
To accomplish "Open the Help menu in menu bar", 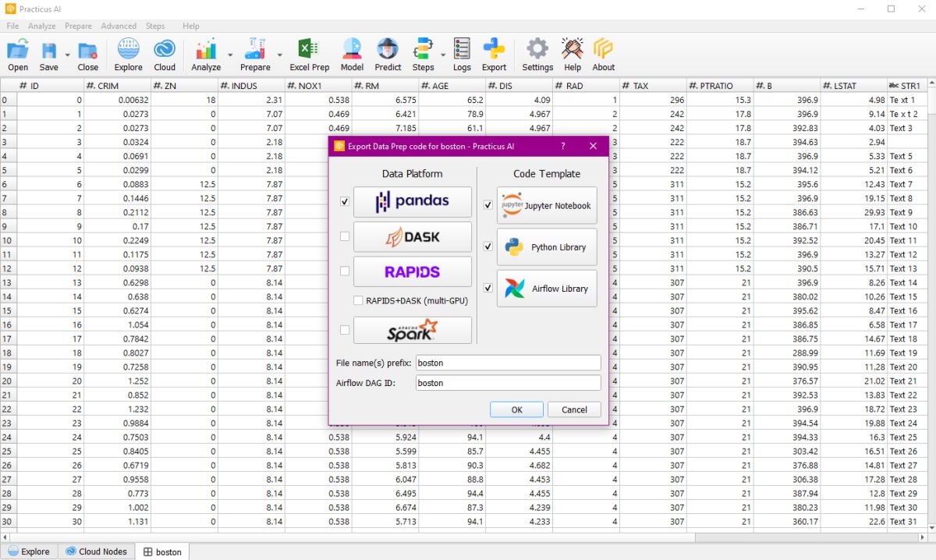I will pyautogui.click(x=191, y=26).
